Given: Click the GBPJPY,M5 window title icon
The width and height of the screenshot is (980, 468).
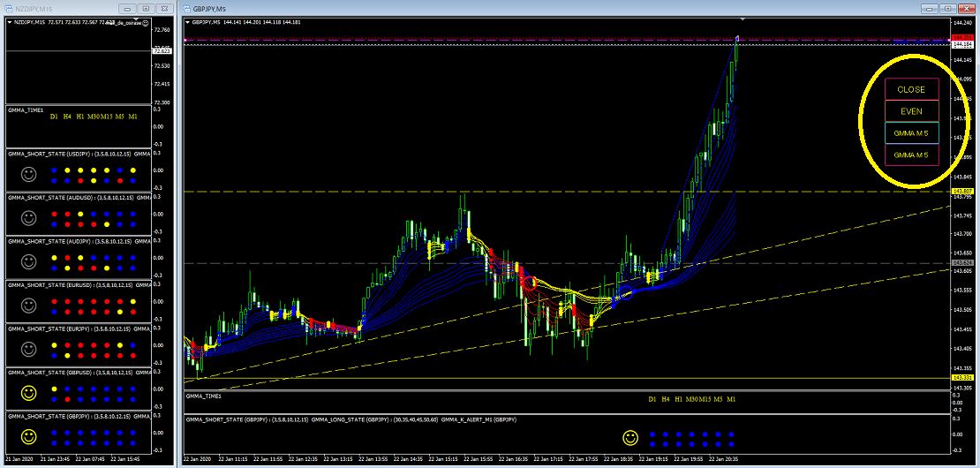Looking at the screenshot, I should (x=187, y=9).
